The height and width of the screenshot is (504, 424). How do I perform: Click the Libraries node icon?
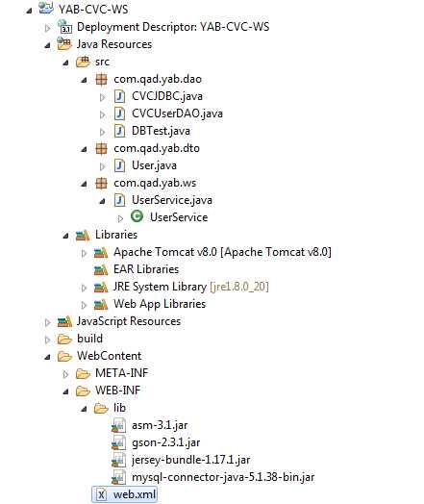(x=83, y=236)
